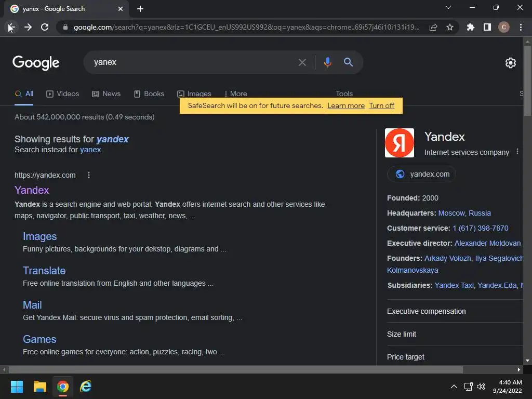
Task: Open the Extensions puzzle icon
Action: coord(471,27)
